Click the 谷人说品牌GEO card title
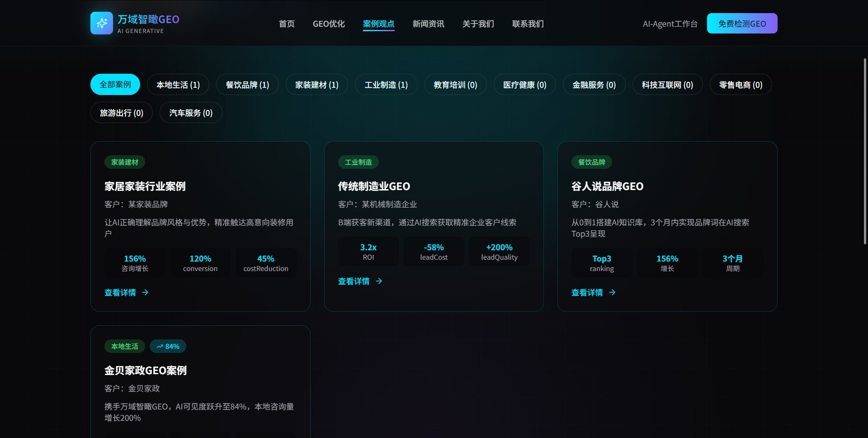The image size is (868, 438). coord(607,186)
